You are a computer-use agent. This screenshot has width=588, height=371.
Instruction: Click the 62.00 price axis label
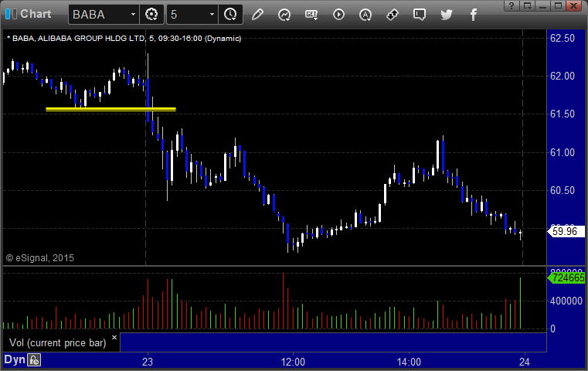coord(563,77)
